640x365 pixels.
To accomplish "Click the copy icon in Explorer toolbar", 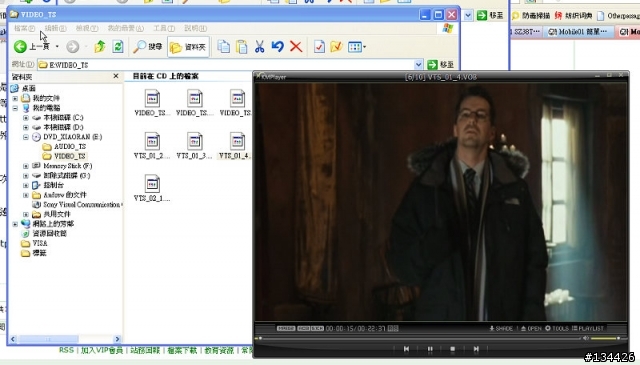I will [223, 47].
